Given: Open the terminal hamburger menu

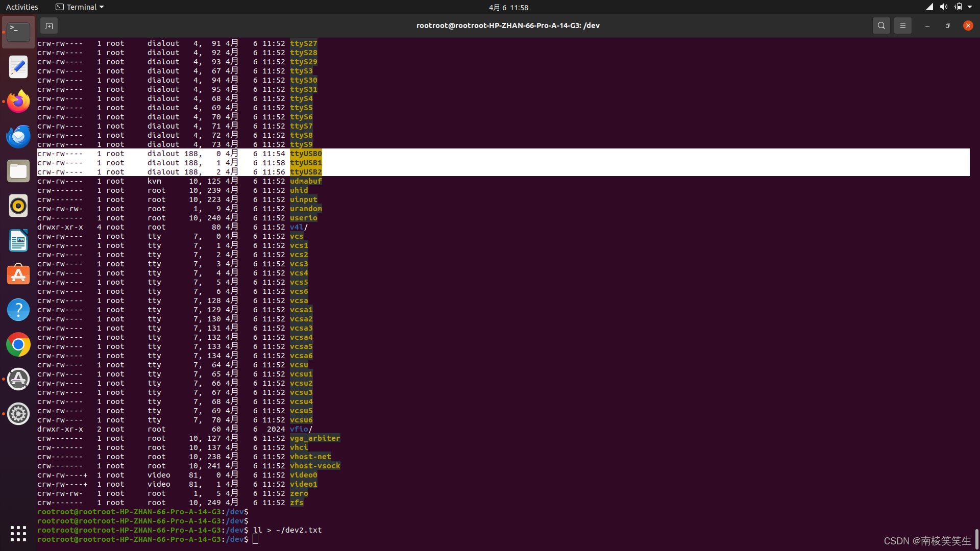Looking at the screenshot, I should click(902, 26).
